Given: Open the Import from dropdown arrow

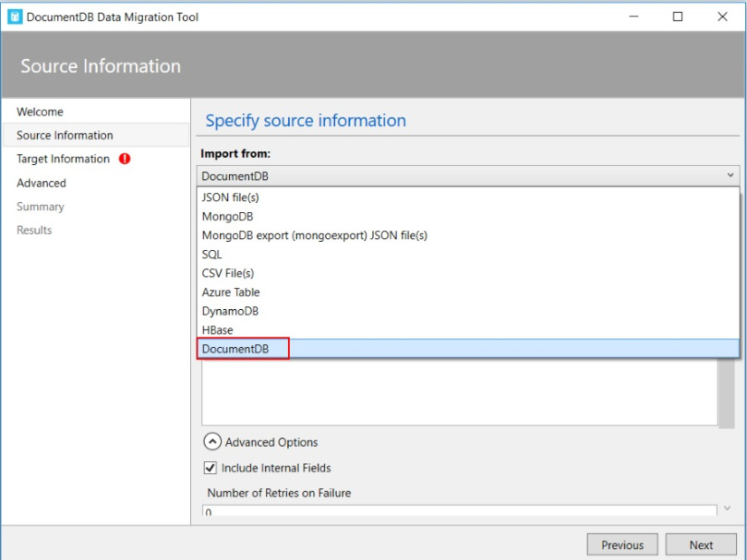Looking at the screenshot, I should [x=730, y=175].
